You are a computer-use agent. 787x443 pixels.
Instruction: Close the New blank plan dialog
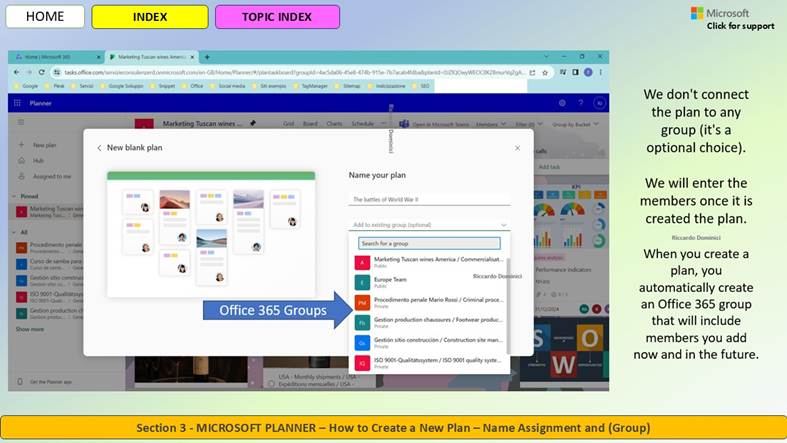click(517, 148)
